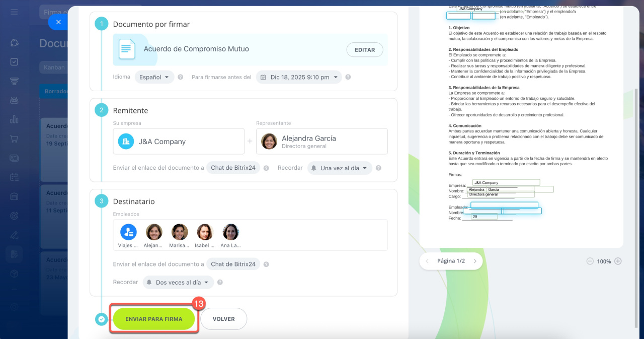Select J&A Company sender field
The height and width of the screenshot is (339, 644).
pyautogui.click(x=179, y=142)
